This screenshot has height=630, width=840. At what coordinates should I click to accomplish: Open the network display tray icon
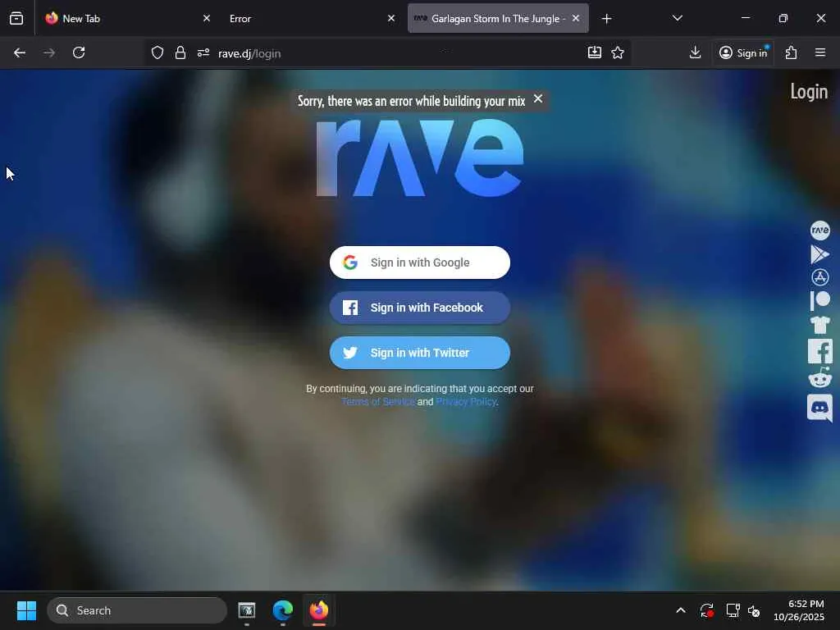[733, 610]
